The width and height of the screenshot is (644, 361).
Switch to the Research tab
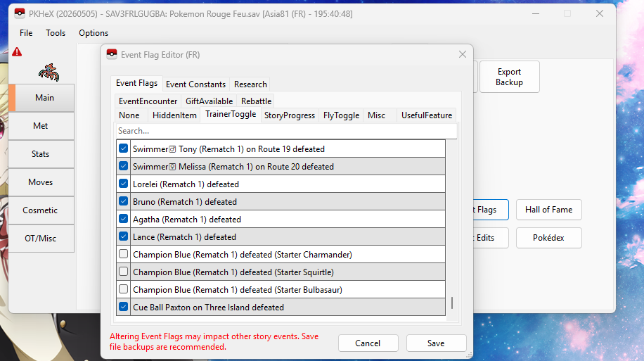pyautogui.click(x=250, y=84)
